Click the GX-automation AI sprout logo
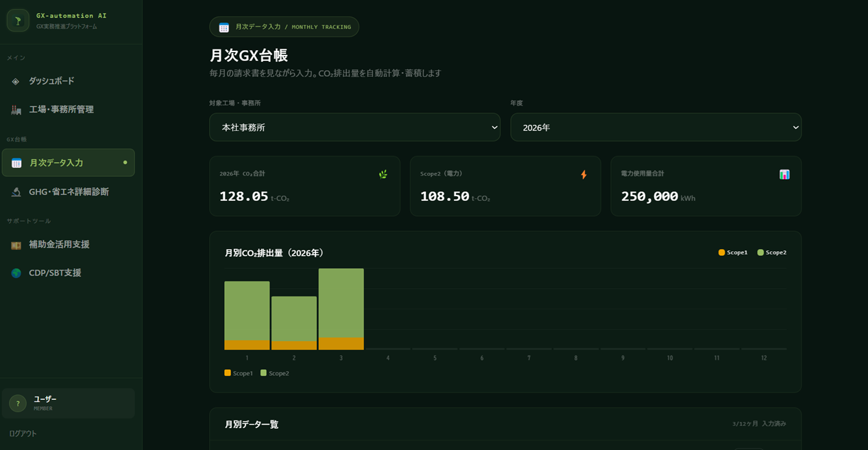This screenshot has width=868, height=450. click(x=18, y=21)
